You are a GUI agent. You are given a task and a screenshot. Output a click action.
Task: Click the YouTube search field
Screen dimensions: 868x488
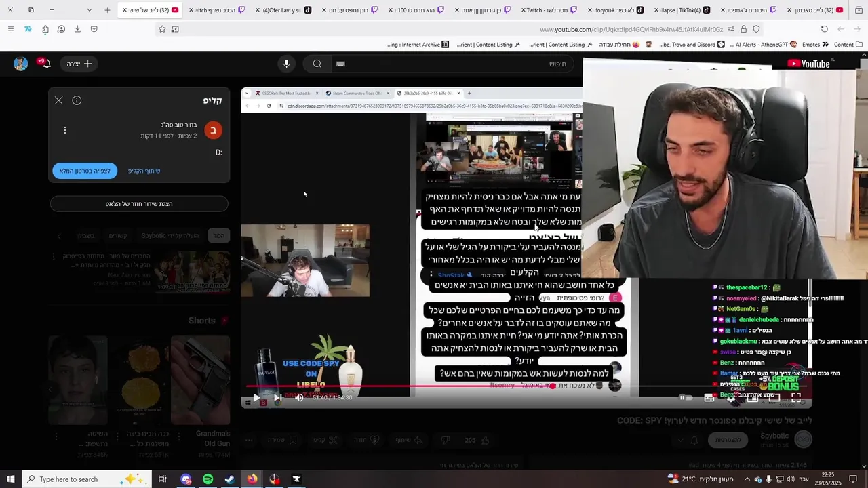452,64
